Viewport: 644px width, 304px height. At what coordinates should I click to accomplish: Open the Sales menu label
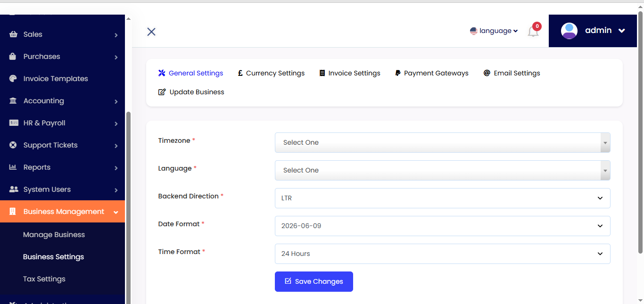[33, 34]
